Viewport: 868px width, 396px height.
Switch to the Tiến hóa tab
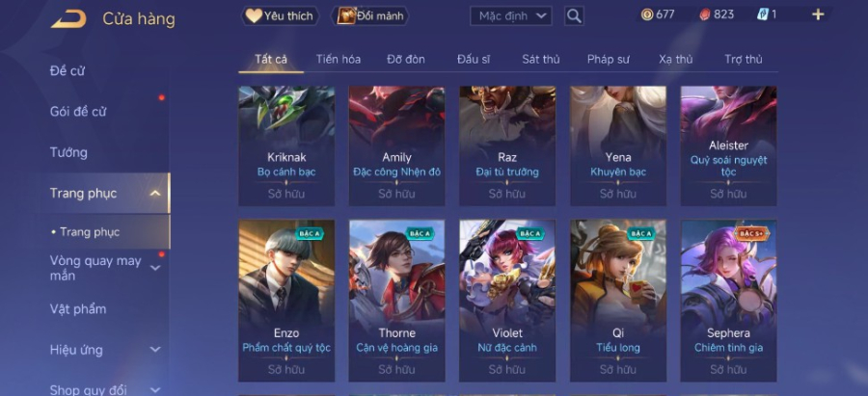[x=339, y=59]
